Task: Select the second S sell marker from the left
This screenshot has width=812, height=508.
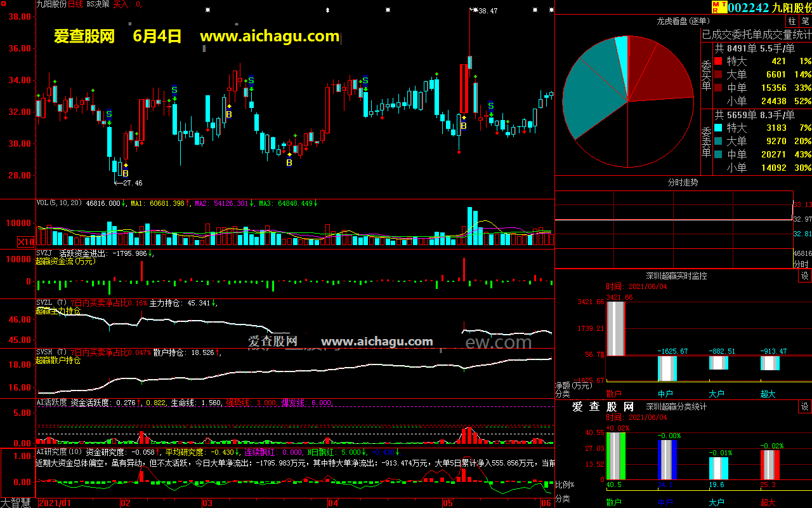Action: click(174, 90)
